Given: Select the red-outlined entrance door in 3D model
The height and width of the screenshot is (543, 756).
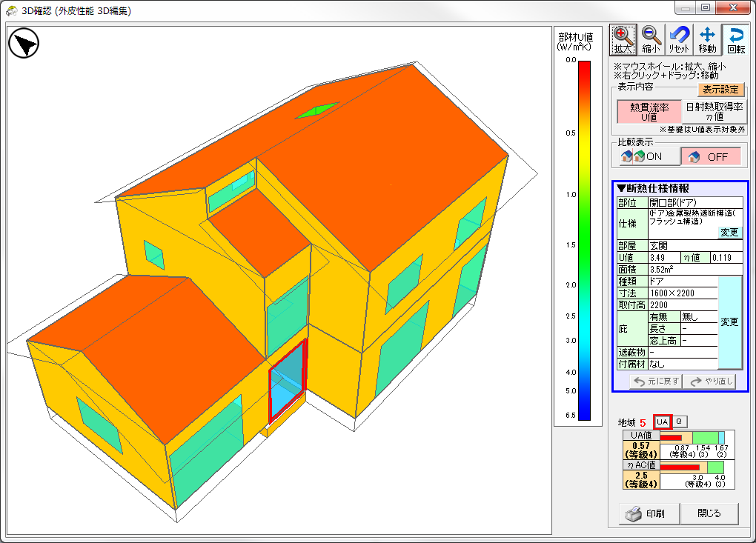Looking at the screenshot, I should [x=288, y=379].
